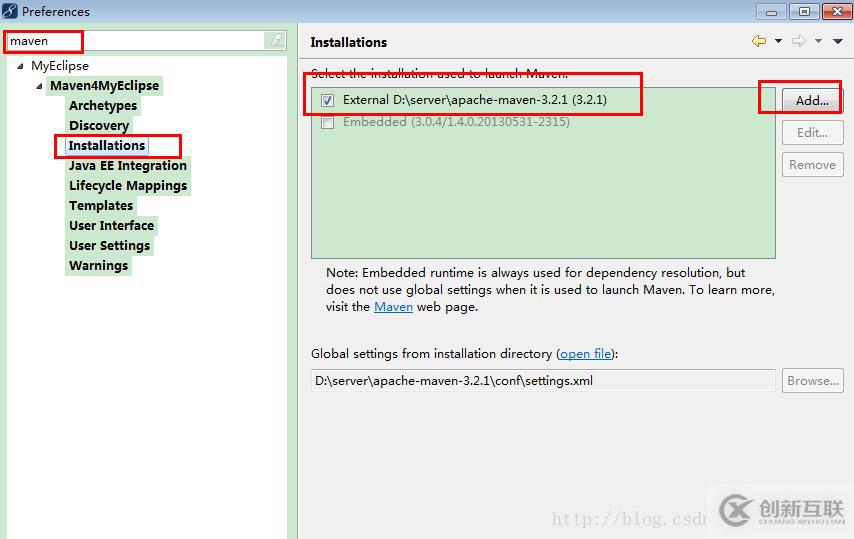Close the Preferences window

837,11
